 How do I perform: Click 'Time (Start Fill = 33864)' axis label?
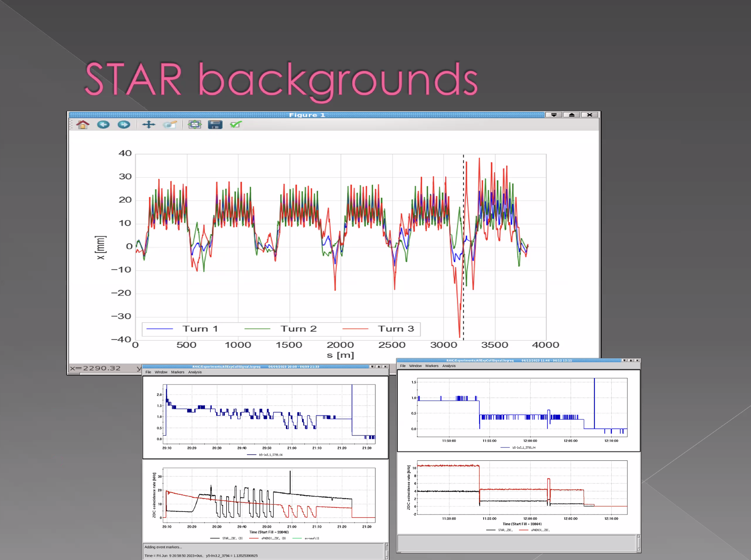point(522,524)
